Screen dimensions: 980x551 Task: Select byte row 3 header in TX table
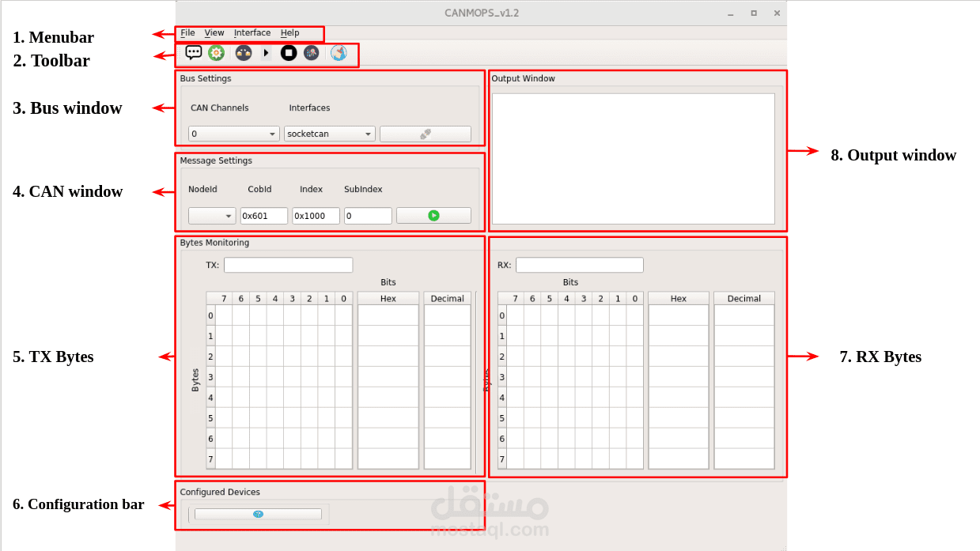pyautogui.click(x=210, y=377)
